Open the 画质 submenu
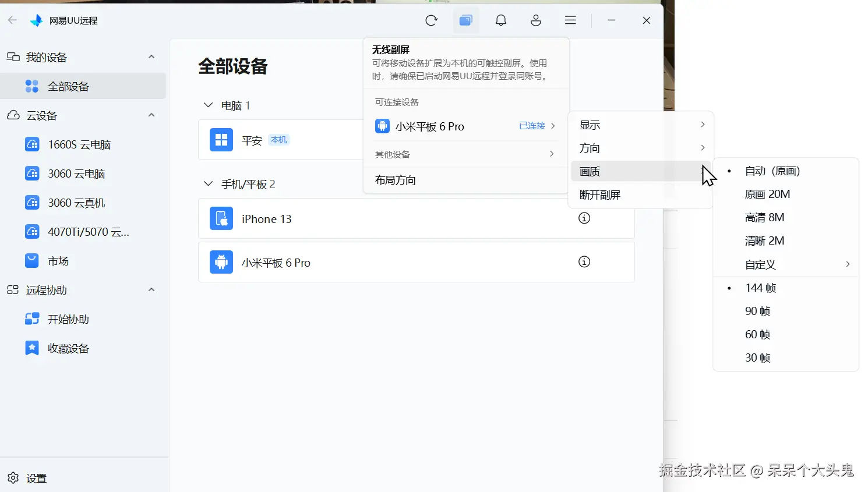Screen dimensions: 868x492 641,171
